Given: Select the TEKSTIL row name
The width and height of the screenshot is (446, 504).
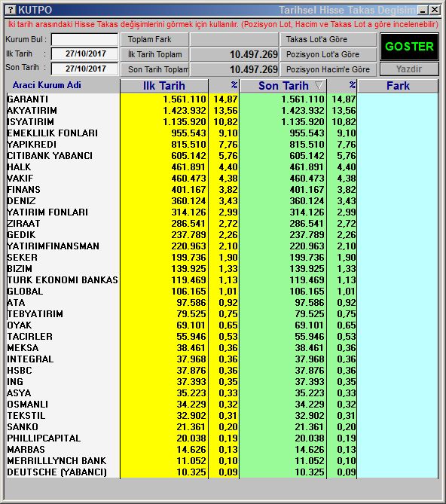Looking at the screenshot, I should click(x=26, y=416).
